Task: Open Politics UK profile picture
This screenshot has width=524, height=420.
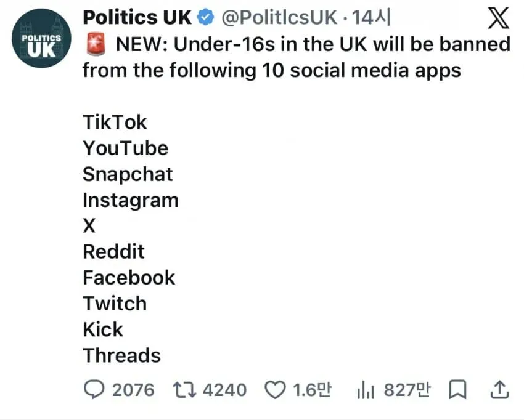Action: [x=41, y=38]
